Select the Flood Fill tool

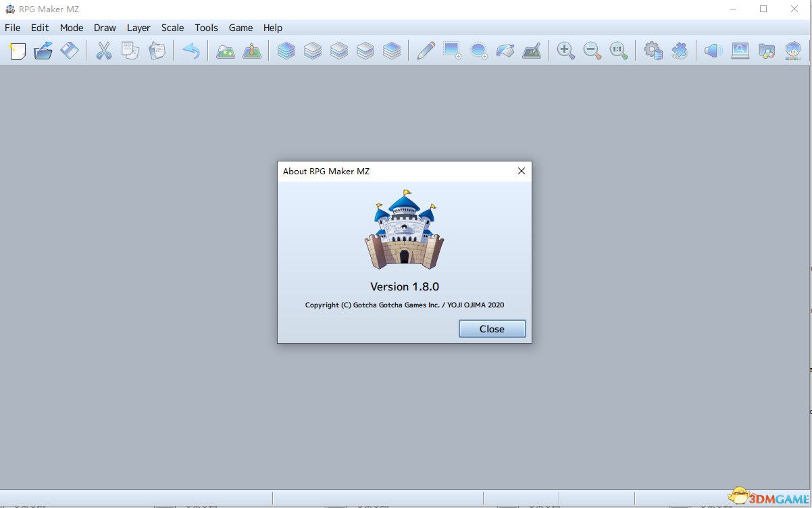pyautogui.click(x=505, y=51)
